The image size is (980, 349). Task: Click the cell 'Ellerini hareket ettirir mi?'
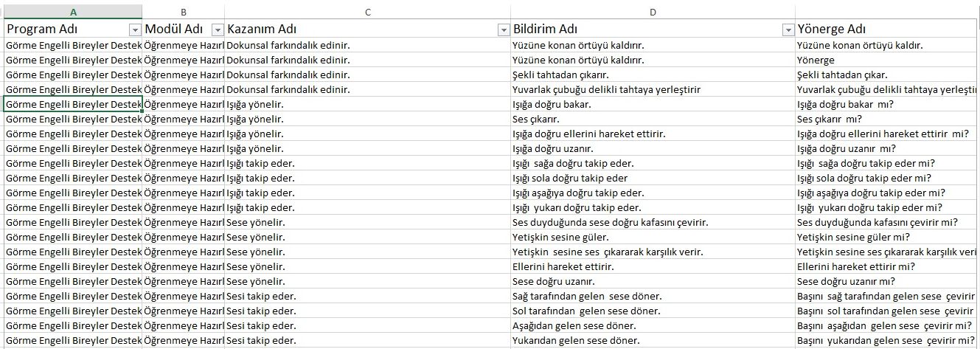pos(888,266)
